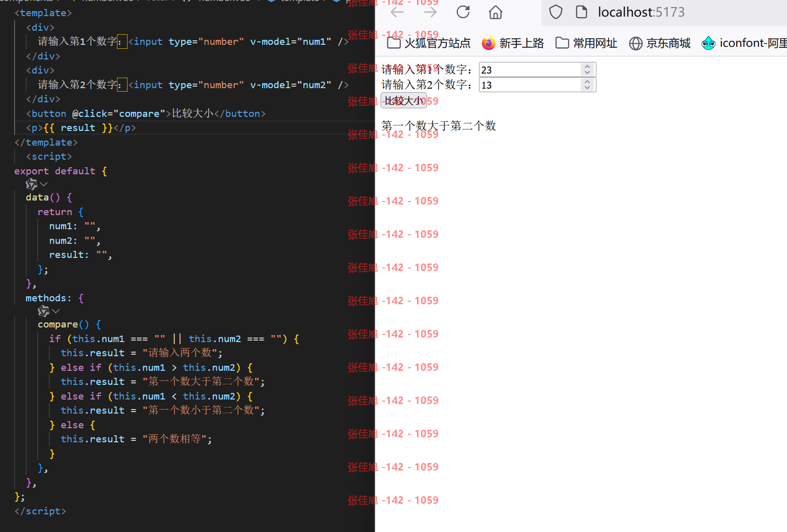Click the code line this.result = "两个数相等"
This screenshot has width=787, height=532.
pos(136,439)
